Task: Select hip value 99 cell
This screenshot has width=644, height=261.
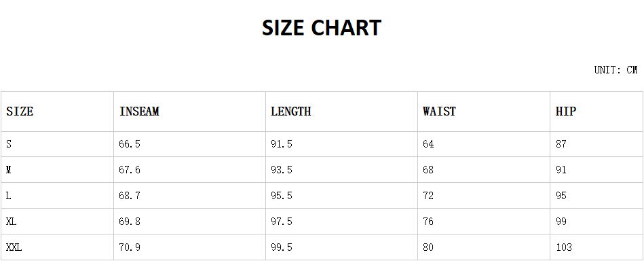Action: [596, 222]
